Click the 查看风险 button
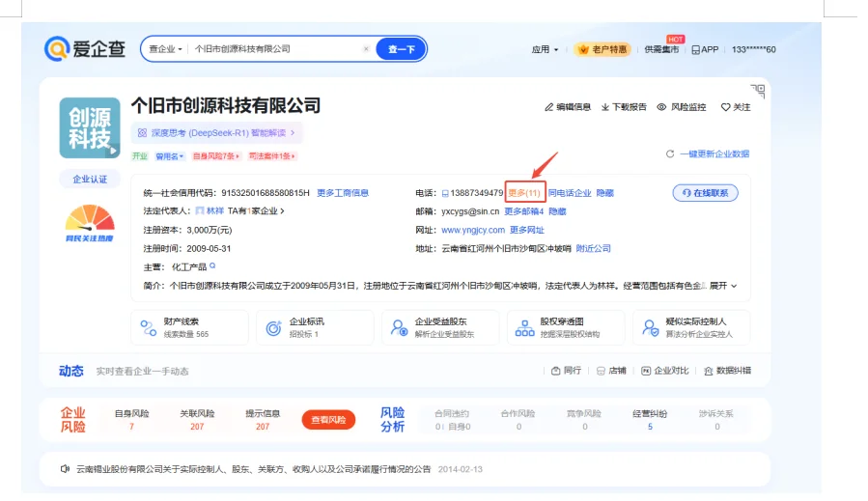 click(x=328, y=420)
